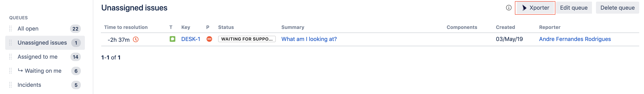The image size is (644, 94).
Task: Click the Xporter arrow icon button
Action: (x=535, y=8)
